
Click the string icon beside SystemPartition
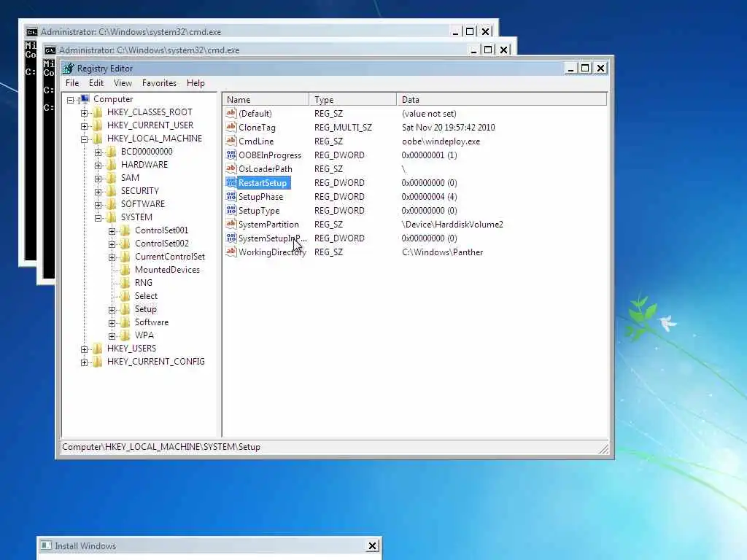pos(231,223)
